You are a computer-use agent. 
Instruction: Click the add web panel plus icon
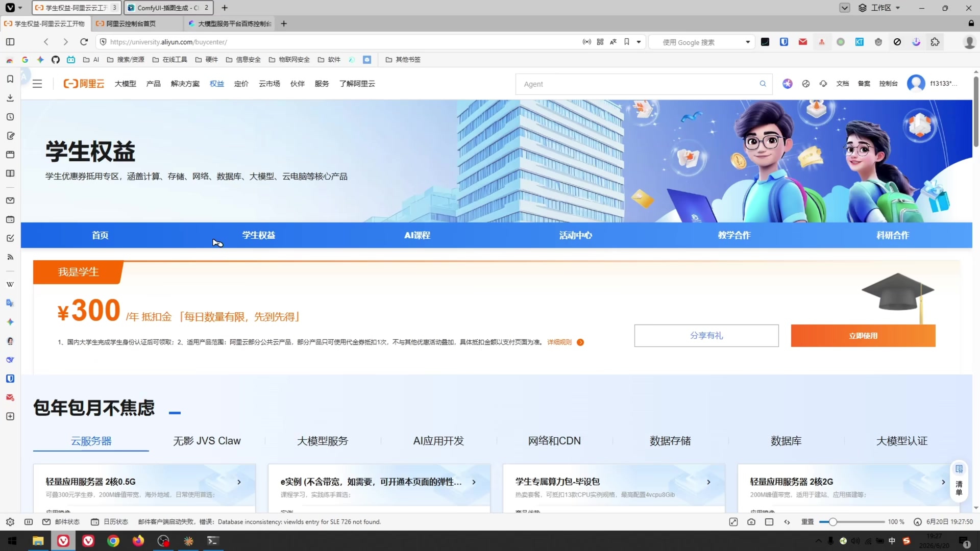point(10,416)
